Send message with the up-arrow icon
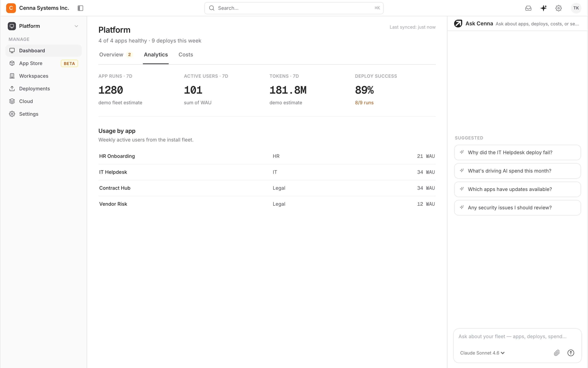 (571, 353)
